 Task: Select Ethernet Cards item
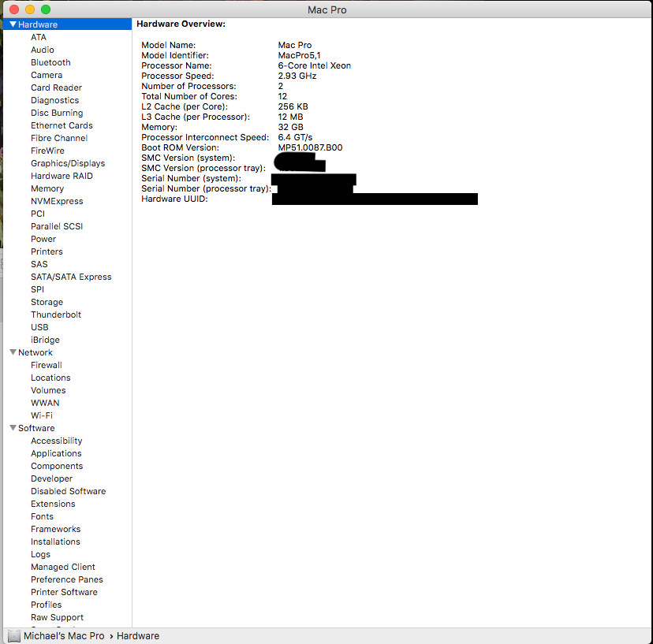(x=62, y=125)
